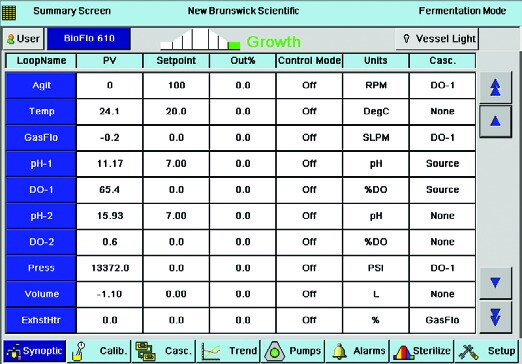The width and height of the screenshot is (522, 364).
Task: Click the pH-2 PV value 15.93
Action: point(110,216)
